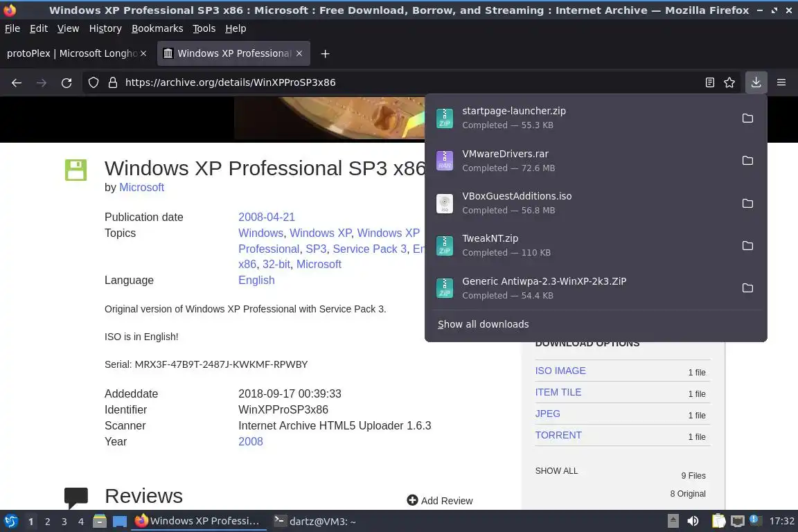Open containing folder for VMwareDrivers.rar
The height and width of the screenshot is (532, 798).
tap(747, 161)
